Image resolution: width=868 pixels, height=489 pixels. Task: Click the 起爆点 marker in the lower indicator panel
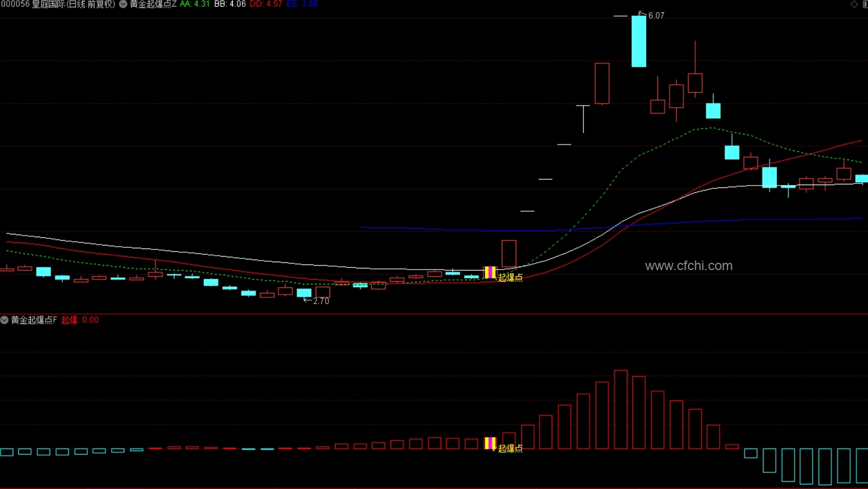click(x=490, y=443)
